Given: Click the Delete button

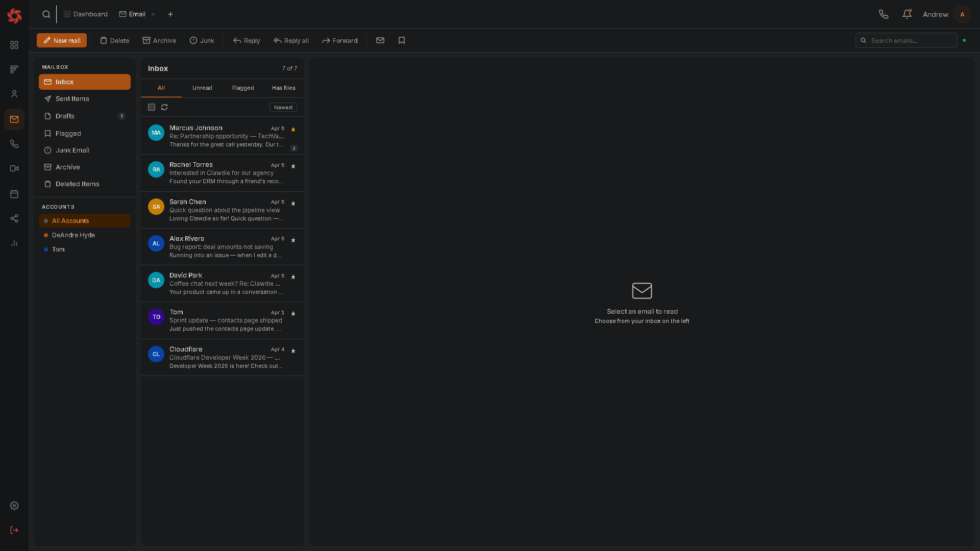Looking at the screenshot, I should tap(114, 40).
